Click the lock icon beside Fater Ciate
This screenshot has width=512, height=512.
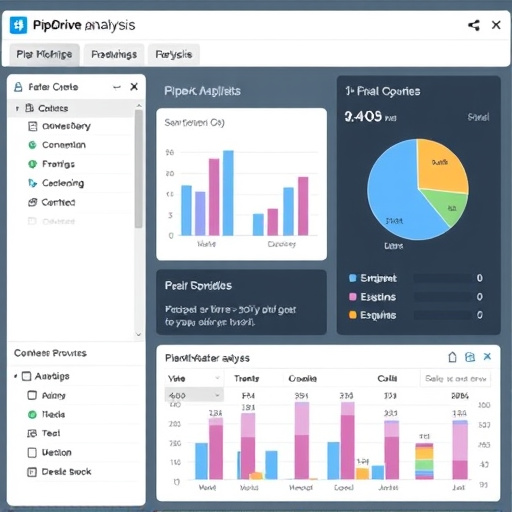click(x=18, y=87)
